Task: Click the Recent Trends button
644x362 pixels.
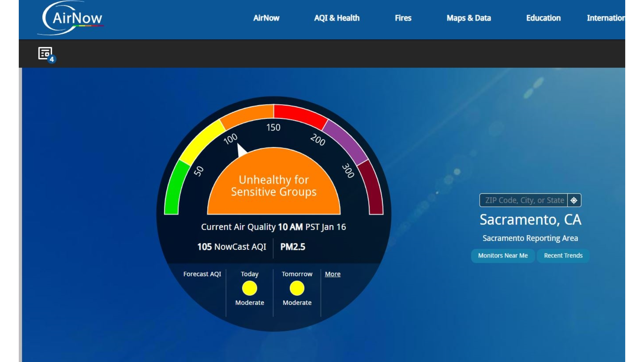Action: pos(563,255)
